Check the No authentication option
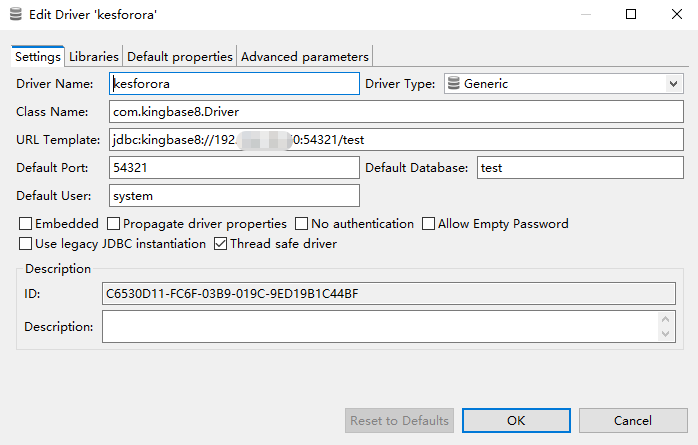The image size is (698, 445). (x=302, y=224)
